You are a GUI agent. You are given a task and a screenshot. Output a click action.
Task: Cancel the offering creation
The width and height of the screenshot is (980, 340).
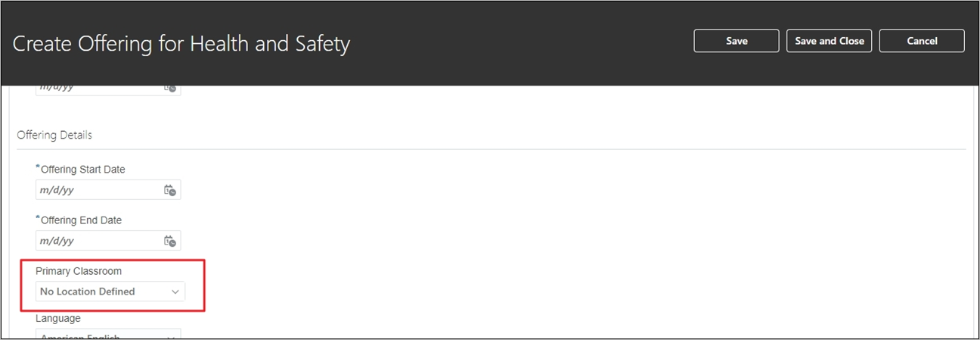click(x=921, y=41)
